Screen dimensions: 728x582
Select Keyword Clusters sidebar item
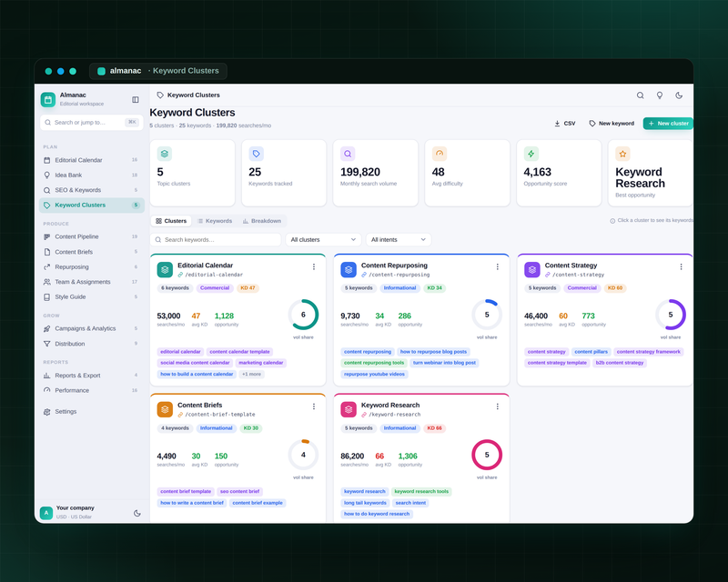(92, 206)
